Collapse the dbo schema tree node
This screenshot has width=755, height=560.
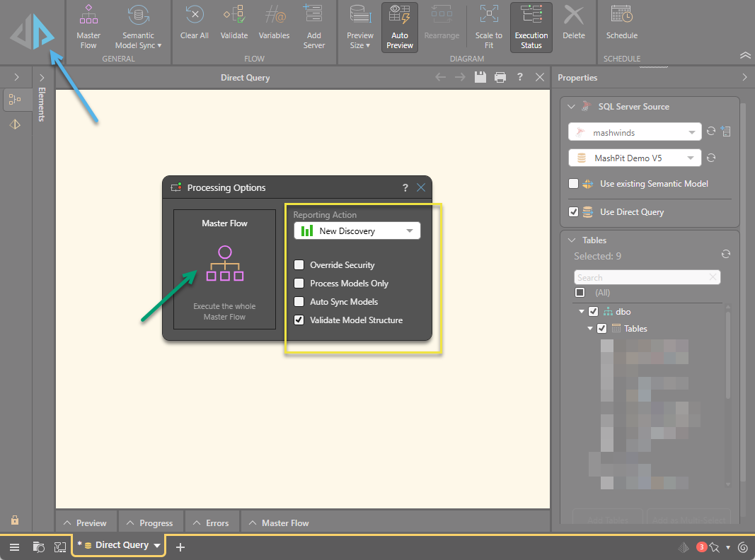(582, 311)
